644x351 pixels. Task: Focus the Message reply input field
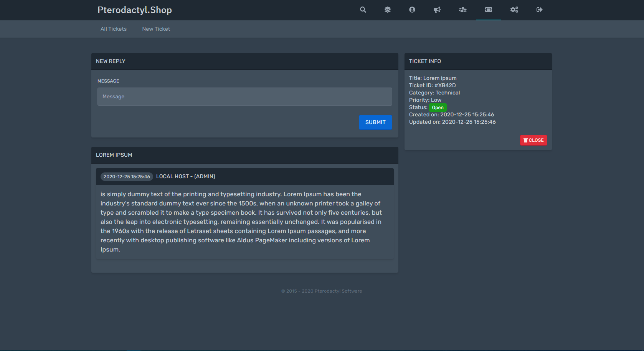click(x=244, y=96)
